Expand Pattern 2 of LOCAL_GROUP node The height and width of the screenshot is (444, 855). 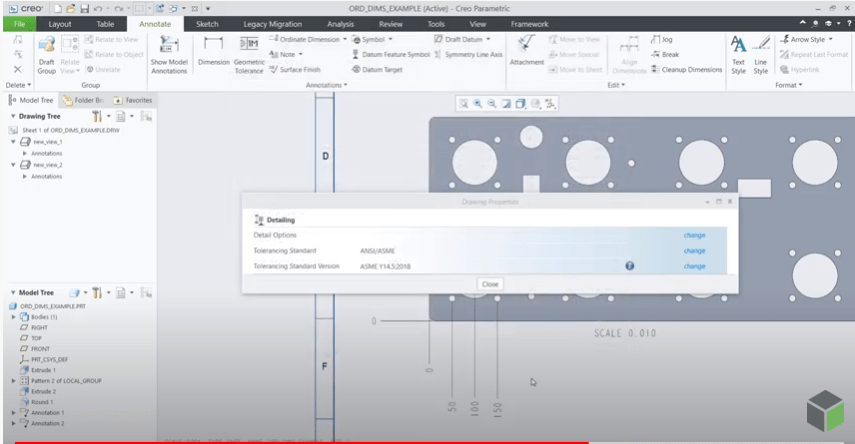pyautogui.click(x=13, y=381)
